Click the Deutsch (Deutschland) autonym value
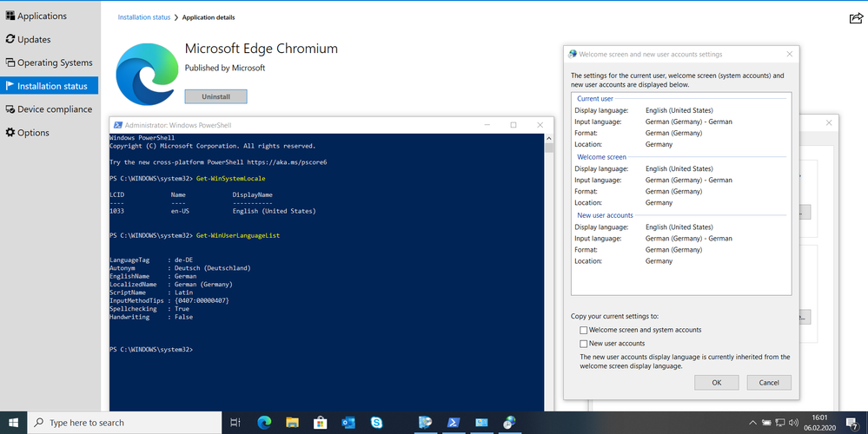868x434 pixels. point(213,268)
